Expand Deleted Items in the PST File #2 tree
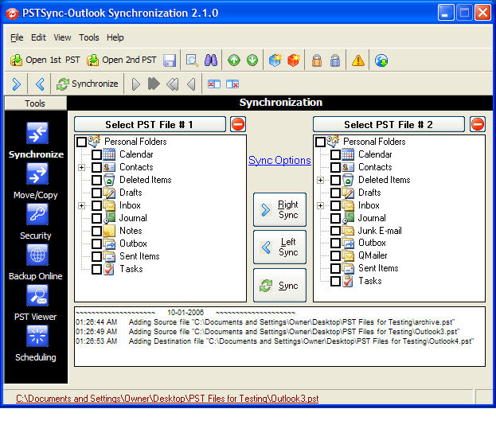Screen dimensions: 496x448 (320, 180)
